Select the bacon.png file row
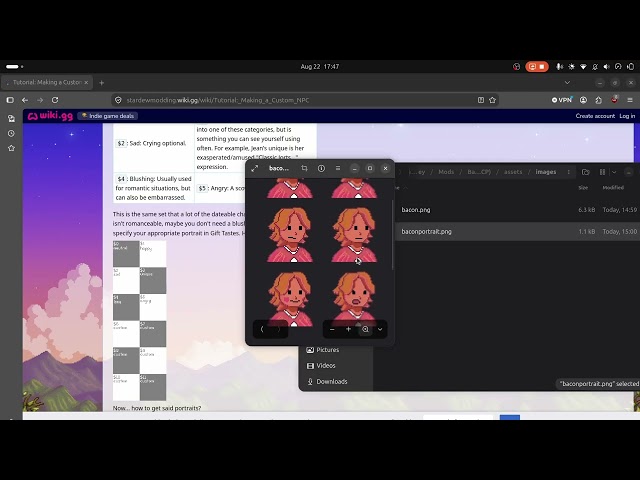This screenshot has width=640, height=480. click(x=517, y=210)
